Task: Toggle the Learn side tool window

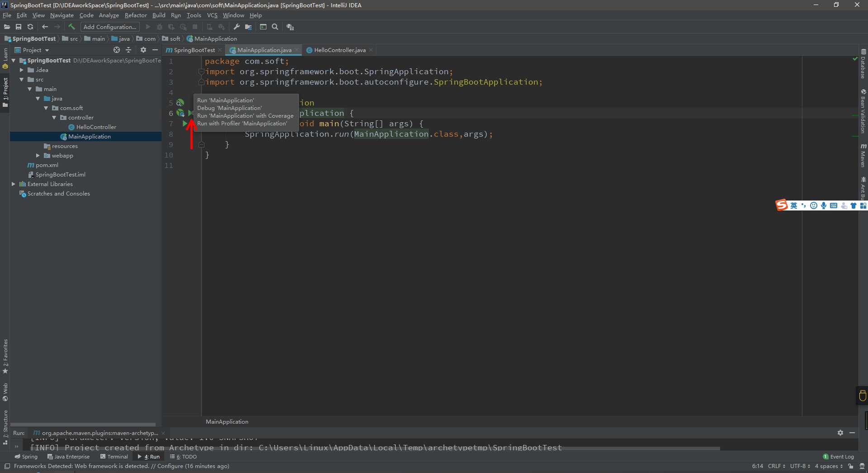Action: (x=5, y=58)
